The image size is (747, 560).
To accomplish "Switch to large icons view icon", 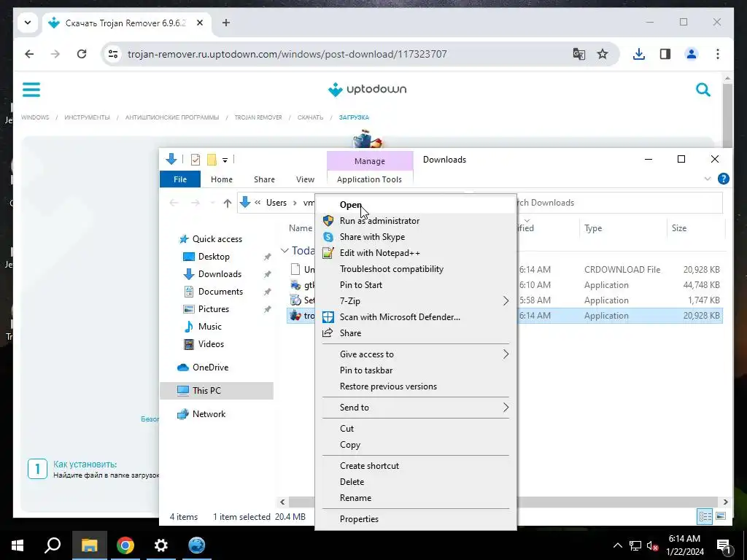I will [721, 516].
